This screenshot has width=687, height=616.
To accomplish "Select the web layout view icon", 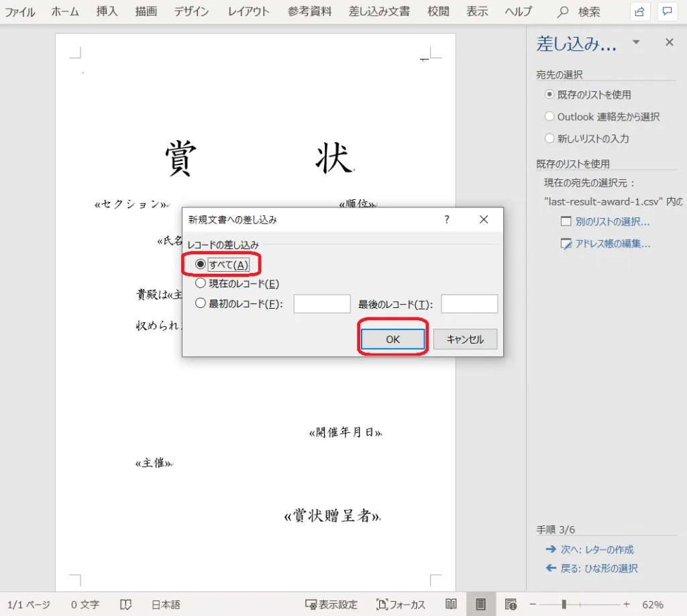I will click(511, 604).
